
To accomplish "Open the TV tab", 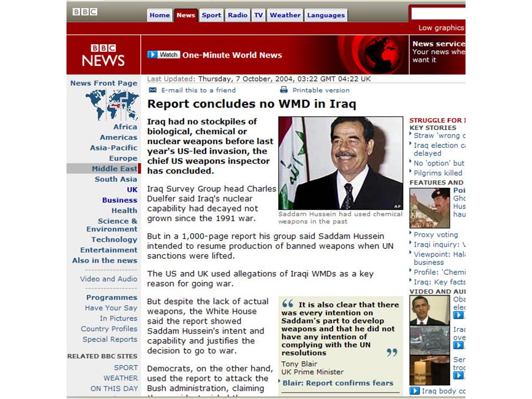I will coord(259,16).
